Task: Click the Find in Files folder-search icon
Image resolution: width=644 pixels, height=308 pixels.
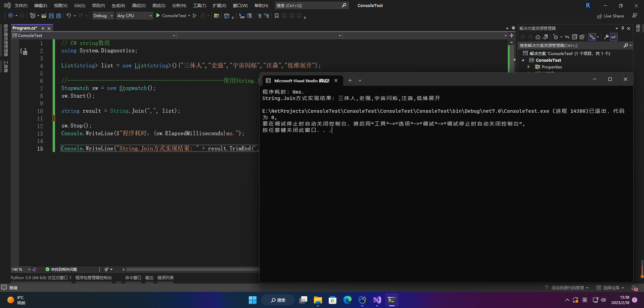Action: coord(217,16)
